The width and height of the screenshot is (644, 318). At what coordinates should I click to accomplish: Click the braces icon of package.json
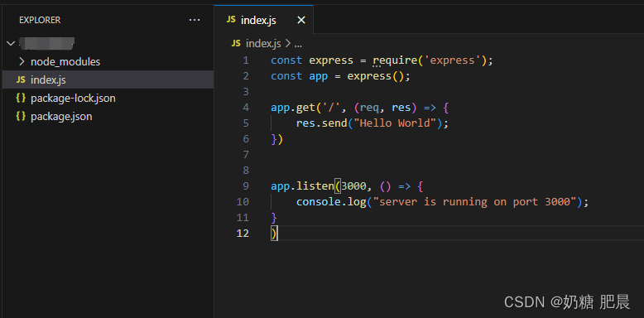pyautogui.click(x=21, y=117)
